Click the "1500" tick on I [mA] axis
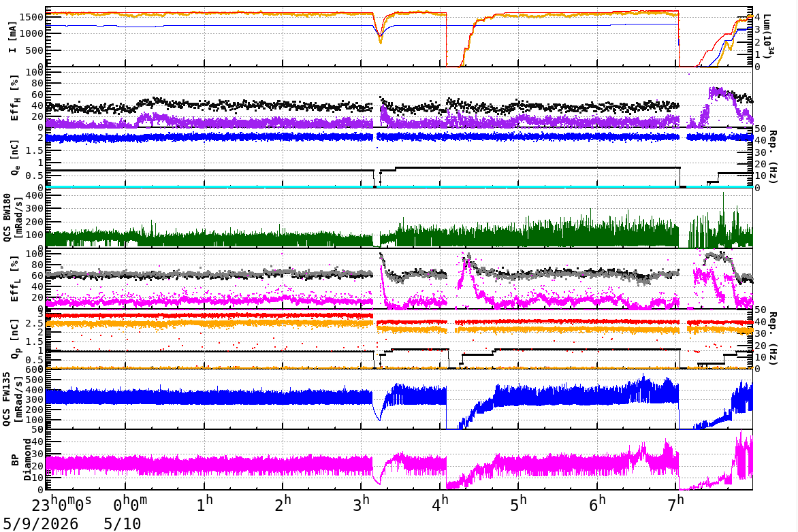Image resolution: width=798 pixels, height=532 pixels. [x=31, y=17]
